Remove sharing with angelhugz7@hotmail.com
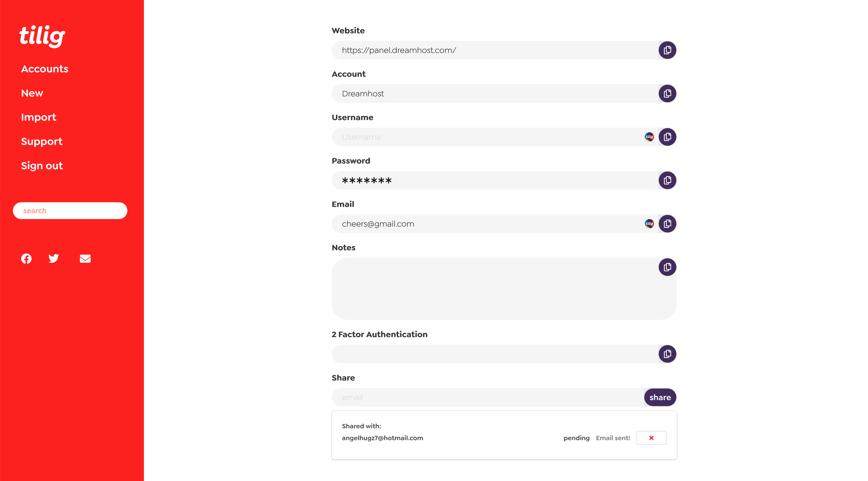 click(x=651, y=438)
